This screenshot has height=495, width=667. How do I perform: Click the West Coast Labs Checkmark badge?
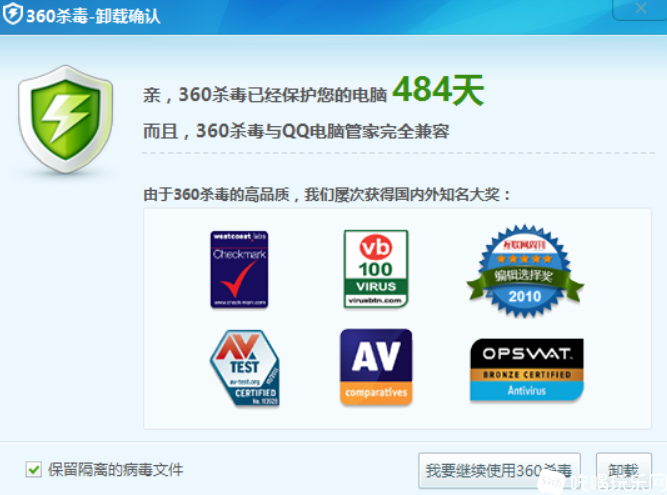pyautogui.click(x=239, y=269)
